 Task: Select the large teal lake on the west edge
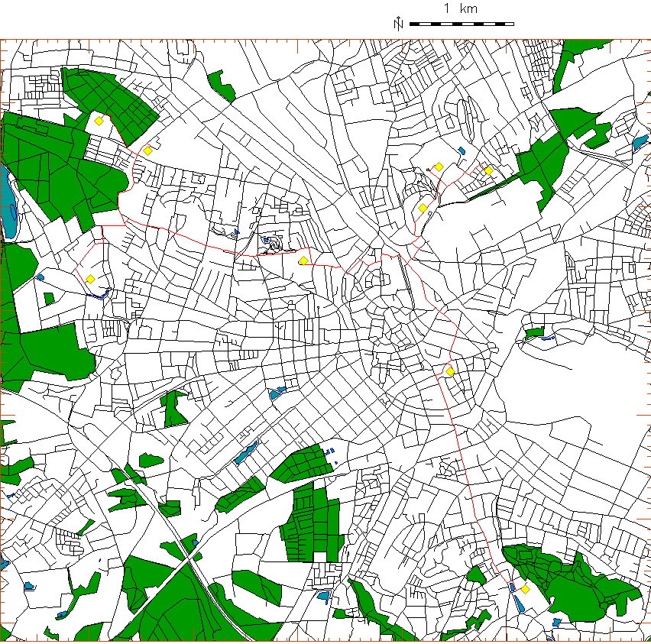click(x=8, y=202)
